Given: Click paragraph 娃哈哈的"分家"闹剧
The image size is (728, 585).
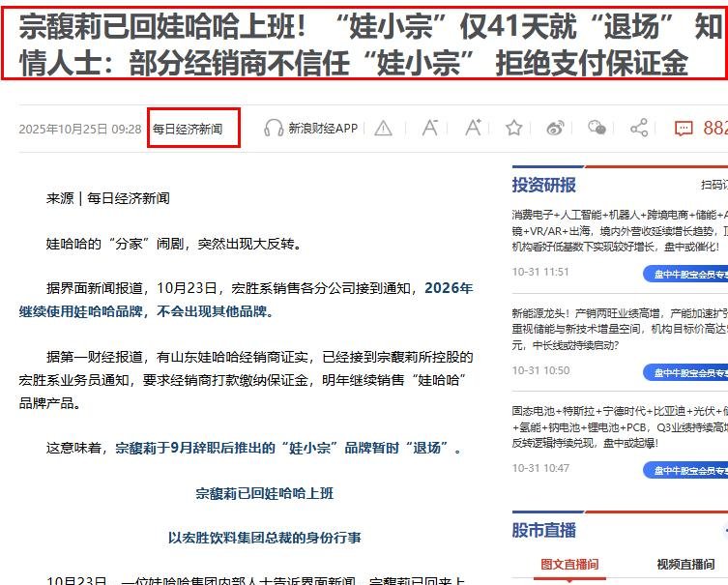Looking at the screenshot, I should (x=175, y=244).
